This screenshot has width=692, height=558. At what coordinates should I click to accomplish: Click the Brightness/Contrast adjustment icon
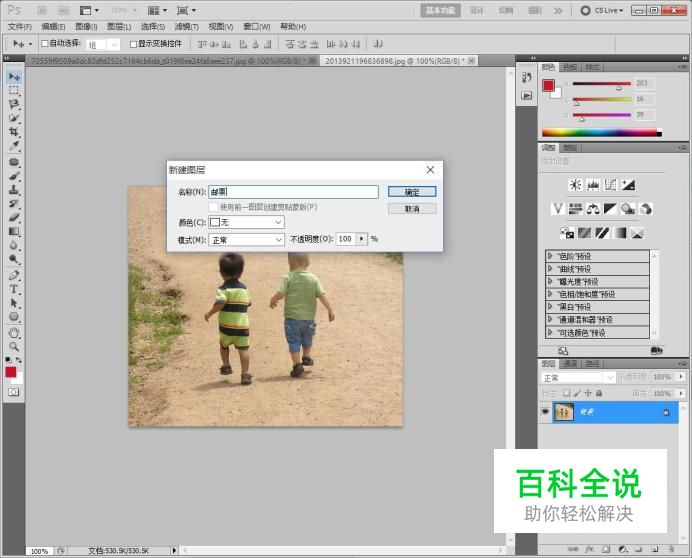tap(575, 184)
